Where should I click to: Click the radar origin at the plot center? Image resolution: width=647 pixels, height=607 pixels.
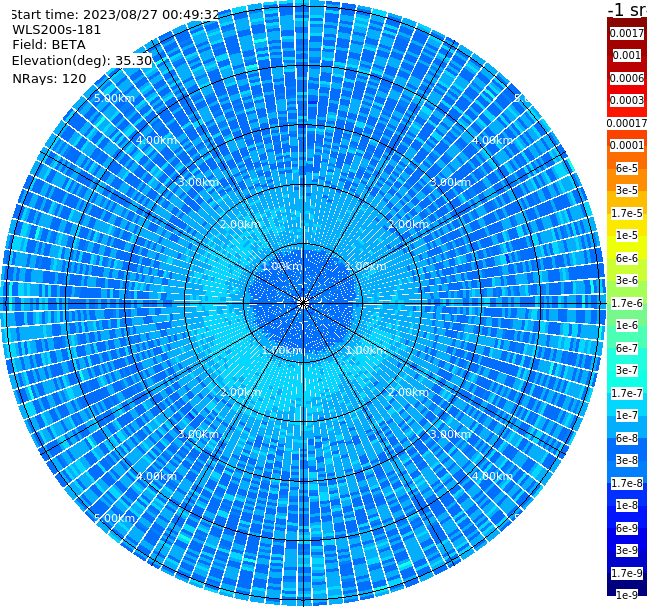pyautogui.click(x=303, y=304)
